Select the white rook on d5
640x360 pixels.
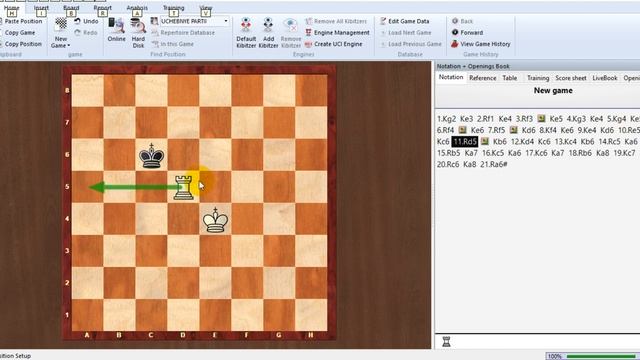pyautogui.click(x=183, y=187)
